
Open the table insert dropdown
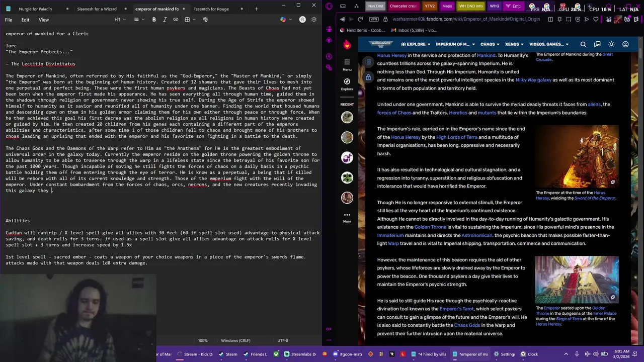[x=189, y=20]
